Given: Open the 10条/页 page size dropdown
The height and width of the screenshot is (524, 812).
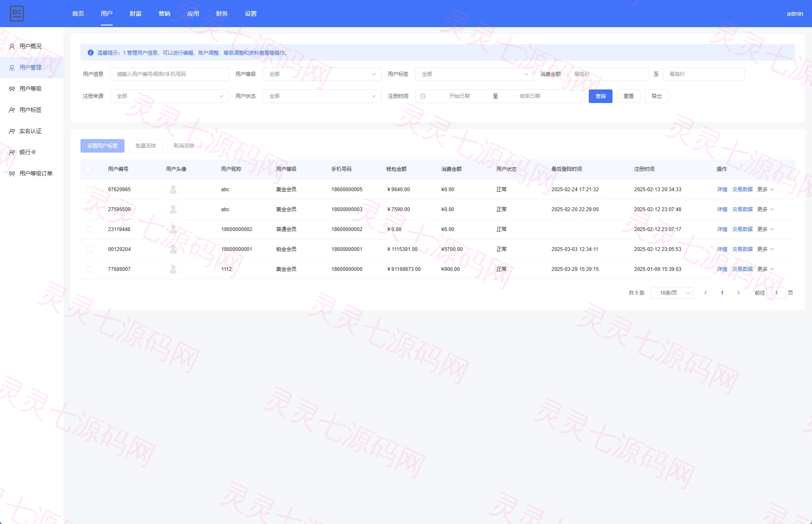Looking at the screenshot, I should (672, 293).
